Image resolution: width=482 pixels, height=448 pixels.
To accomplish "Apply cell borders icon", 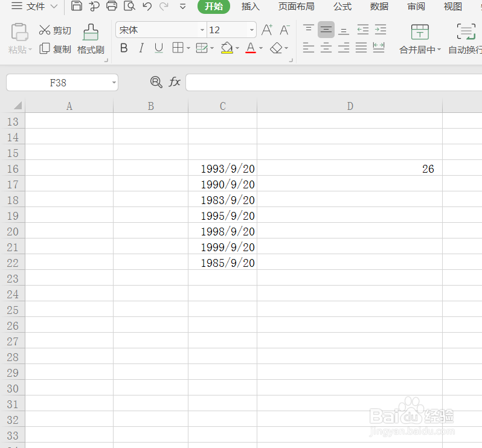I will 178,48.
